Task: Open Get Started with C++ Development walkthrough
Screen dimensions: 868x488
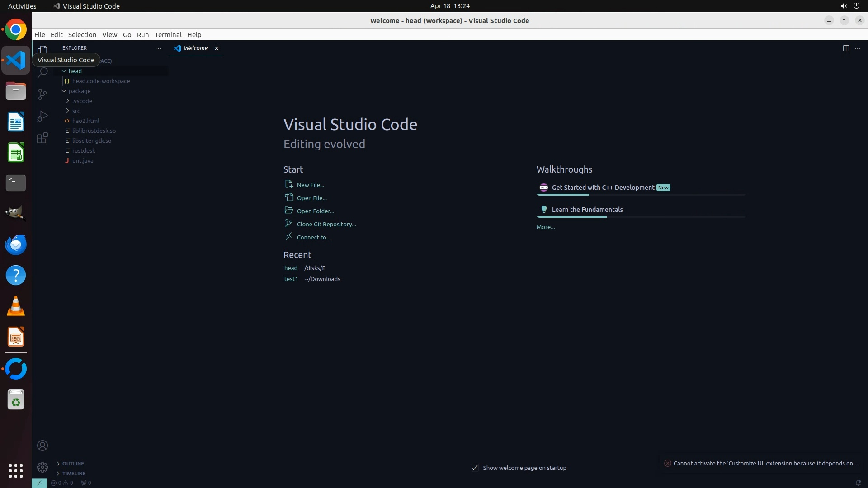Action: (x=603, y=188)
